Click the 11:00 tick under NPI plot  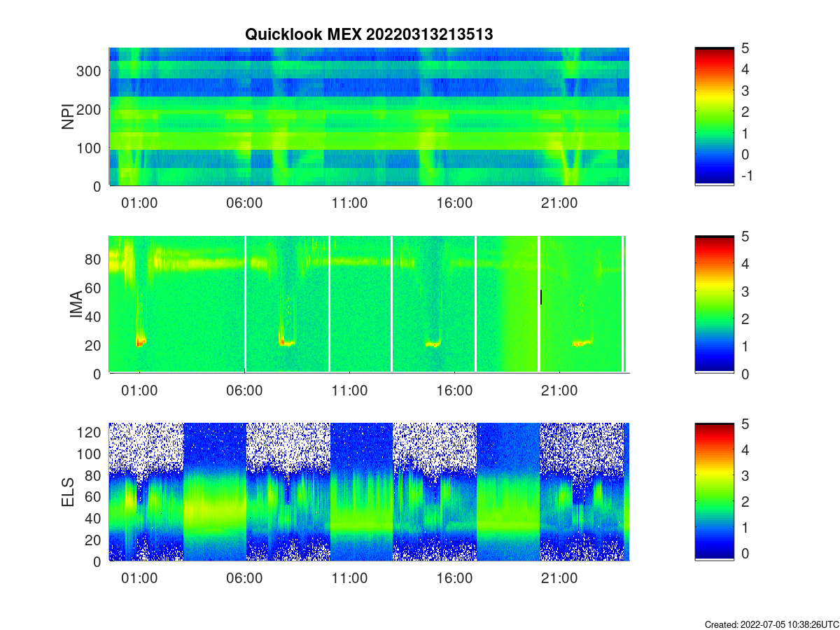coord(350,203)
